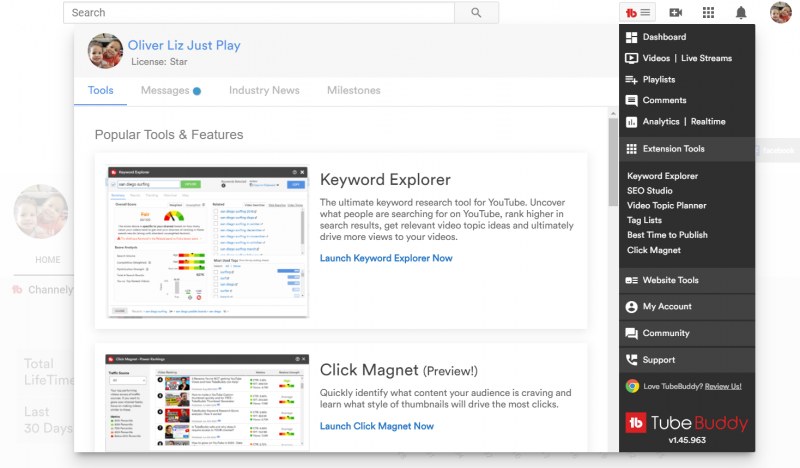800x468 pixels.
Task: Click the create video camera icon
Action: point(676,13)
